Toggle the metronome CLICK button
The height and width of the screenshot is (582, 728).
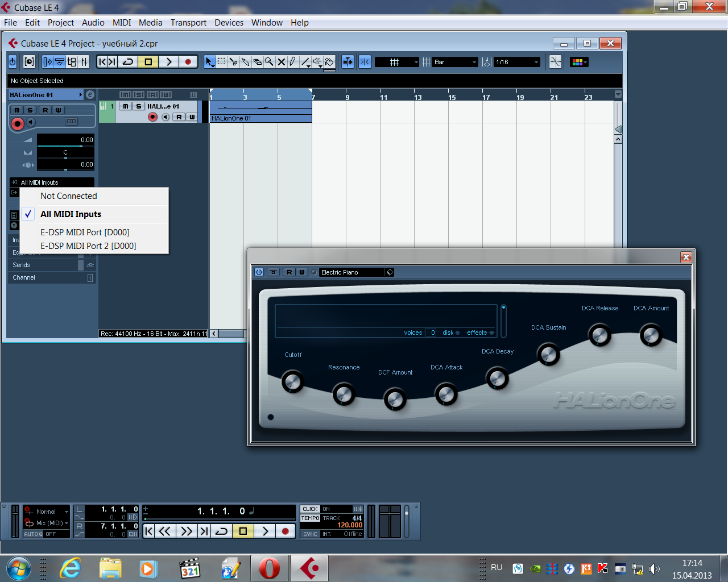click(x=310, y=509)
